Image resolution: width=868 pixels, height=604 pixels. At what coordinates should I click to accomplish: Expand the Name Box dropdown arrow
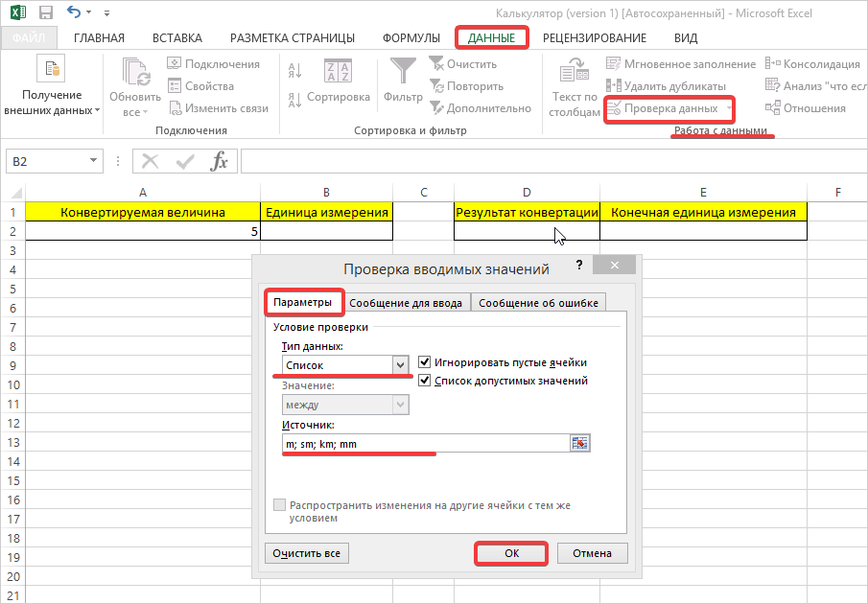[93, 161]
